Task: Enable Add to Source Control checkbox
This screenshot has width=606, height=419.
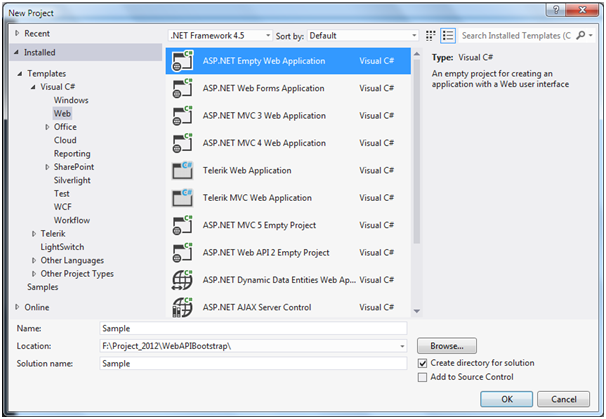Action: (423, 377)
